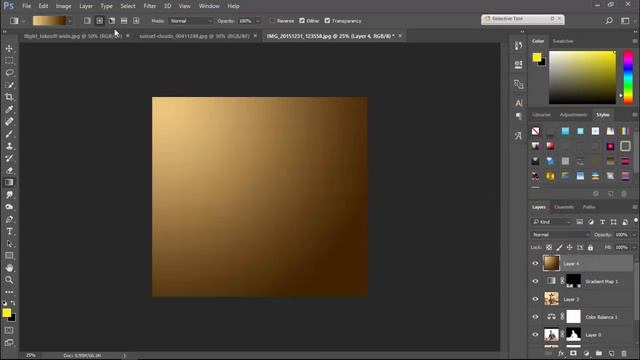The height and width of the screenshot is (360, 640).
Task: Click the gradient preview in options bar
Action: tap(49, 21)
